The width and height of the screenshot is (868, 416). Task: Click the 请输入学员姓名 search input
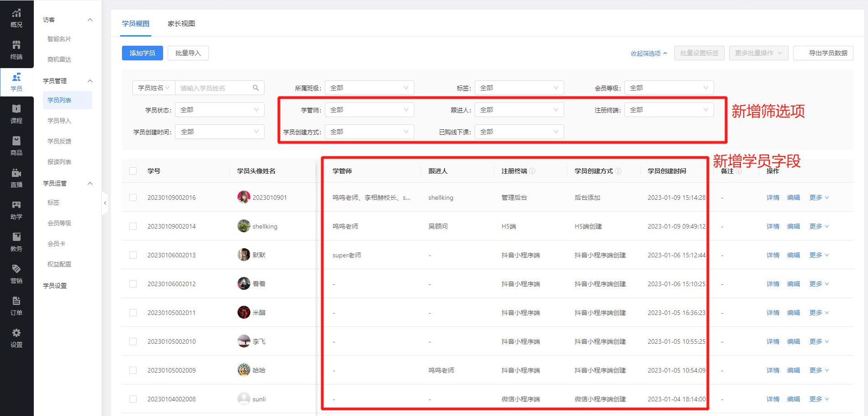(x=215, y=88)
